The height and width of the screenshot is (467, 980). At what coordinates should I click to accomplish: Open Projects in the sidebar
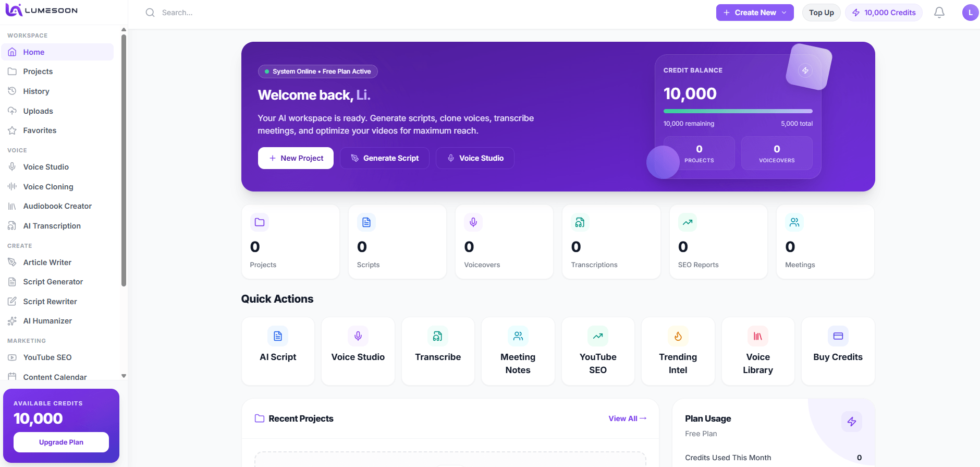[57, 71]
